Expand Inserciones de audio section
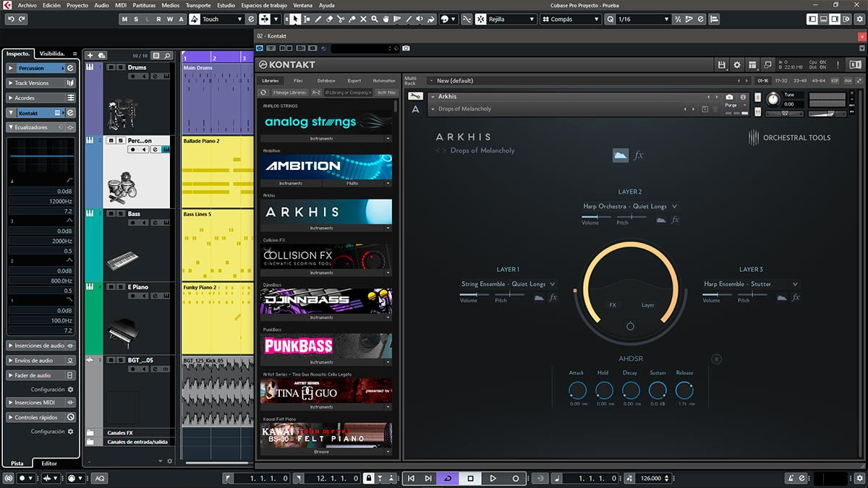Viewport: 868px width, 488px height. click(41, 346)
